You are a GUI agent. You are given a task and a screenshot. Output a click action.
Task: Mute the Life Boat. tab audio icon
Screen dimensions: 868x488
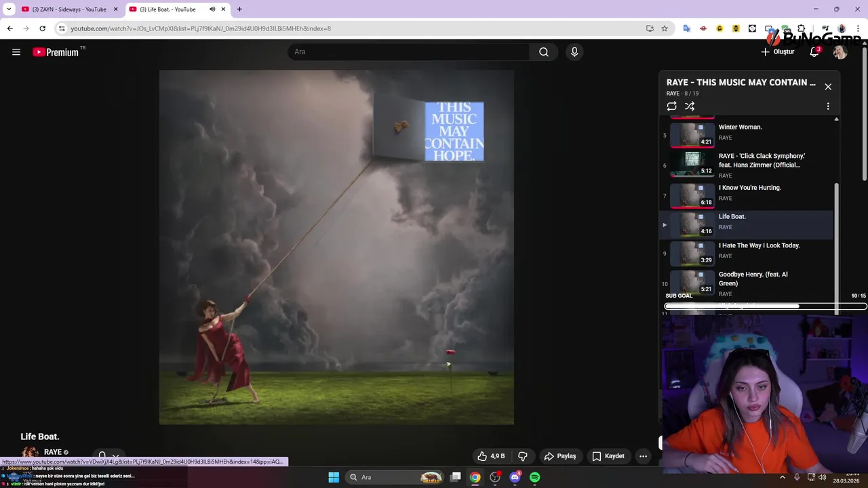[x=212, y=9]
